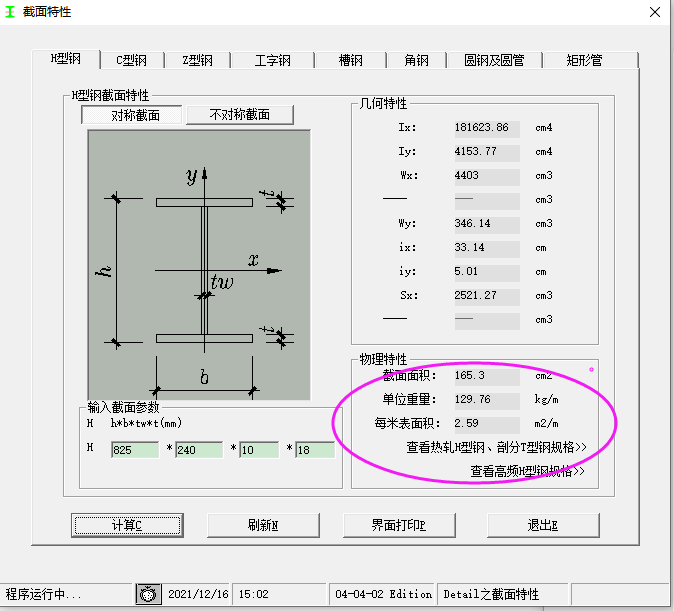The width and height of the screenshot is (674, 611).
Task: Click the 程序运行中 status bar text
Action: point(43,594)
